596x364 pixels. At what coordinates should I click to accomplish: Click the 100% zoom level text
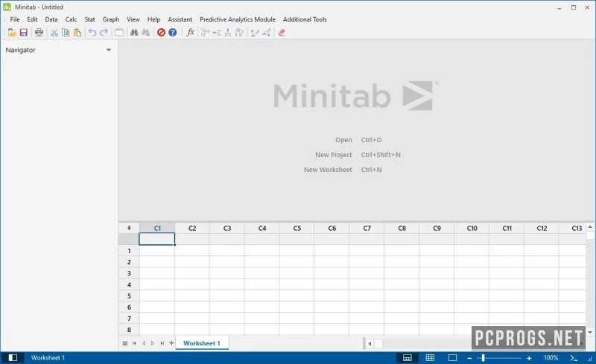point(551,358)
